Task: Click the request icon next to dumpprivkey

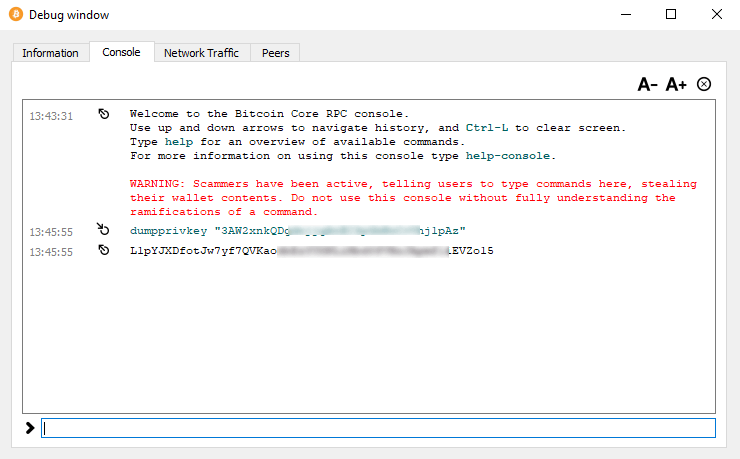Action: coord(104,231)
